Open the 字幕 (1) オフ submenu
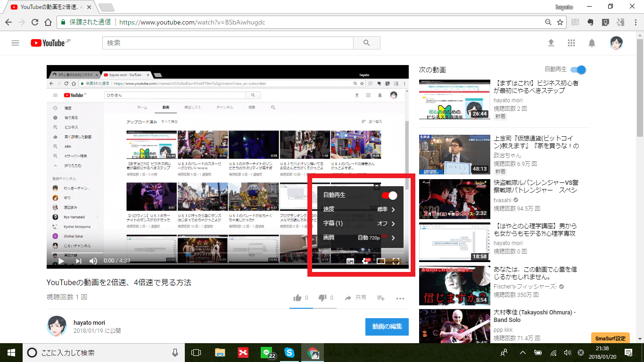Image resolution: width=644 pixels, height=362 pixels. [x=360, y=223]
